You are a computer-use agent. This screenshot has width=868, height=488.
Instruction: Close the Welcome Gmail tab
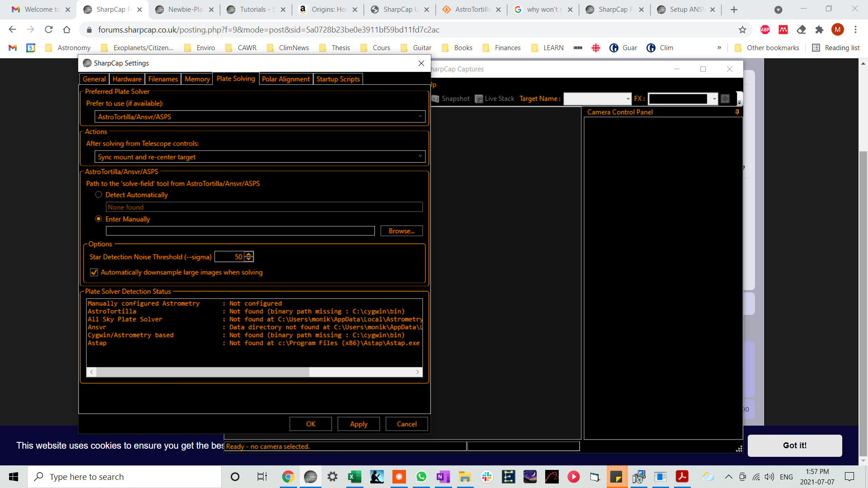pos(68,9)
